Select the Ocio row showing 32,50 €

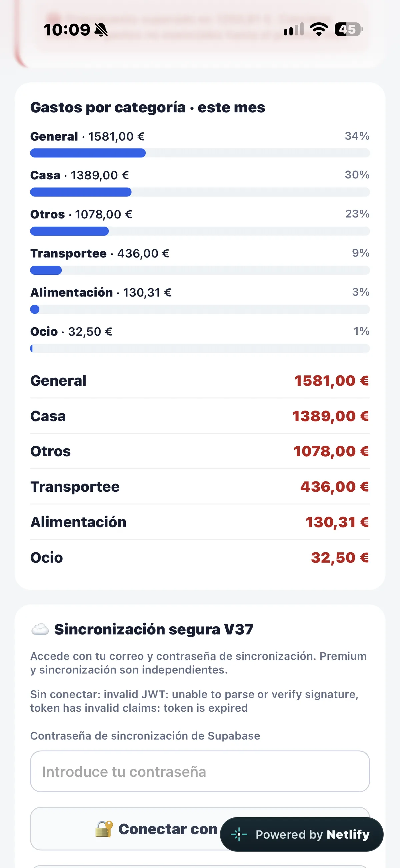(x=200, y=557)
